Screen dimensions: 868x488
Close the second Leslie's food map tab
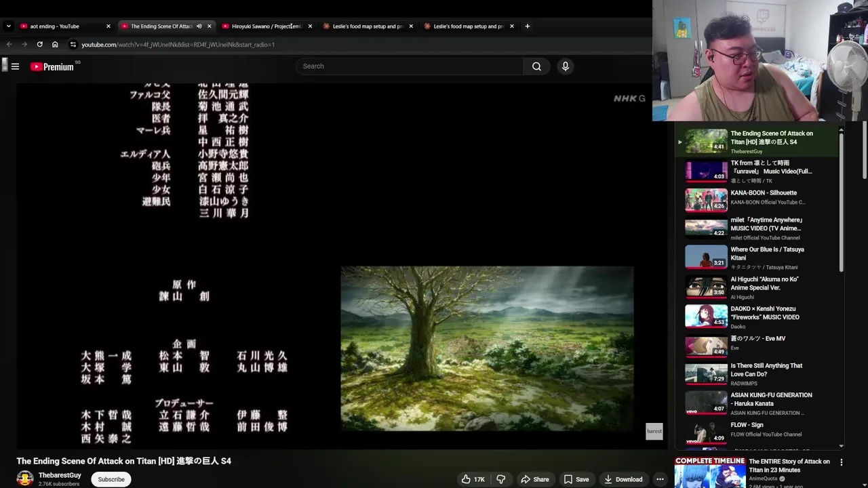click(511, 26)
